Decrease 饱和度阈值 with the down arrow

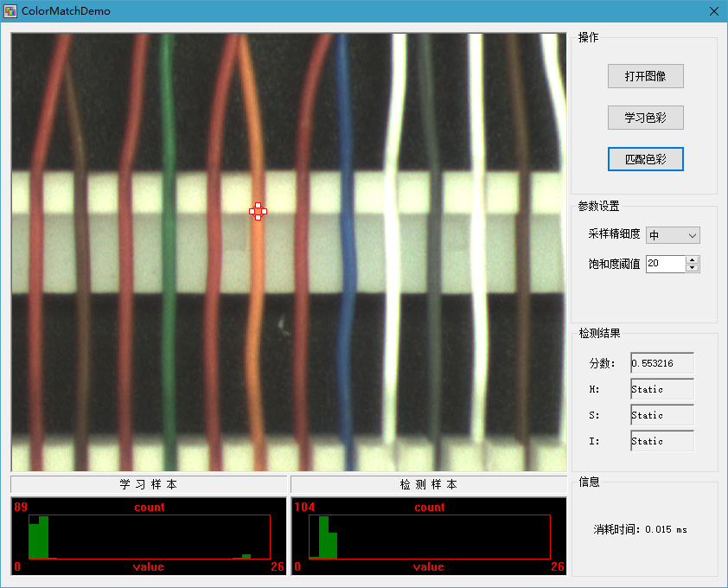[692, 268]
